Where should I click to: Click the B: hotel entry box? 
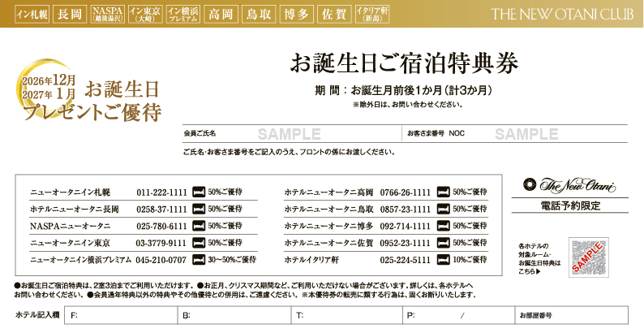234,315
